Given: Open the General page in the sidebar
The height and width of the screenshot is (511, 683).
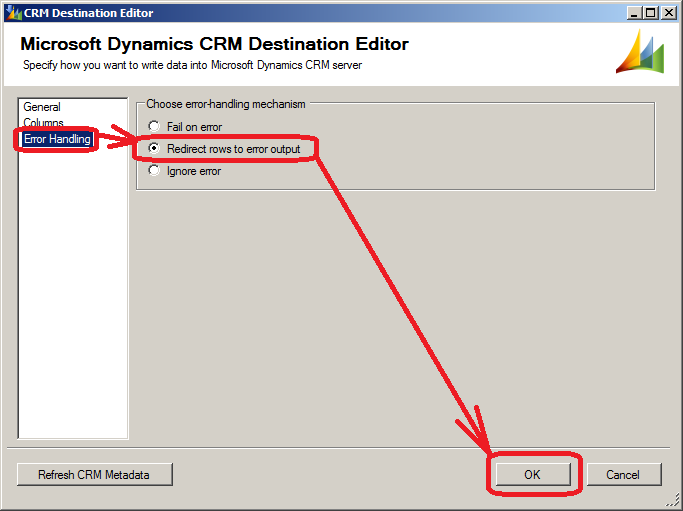Looking at the screenshot, I should click(x=42, y=107).
